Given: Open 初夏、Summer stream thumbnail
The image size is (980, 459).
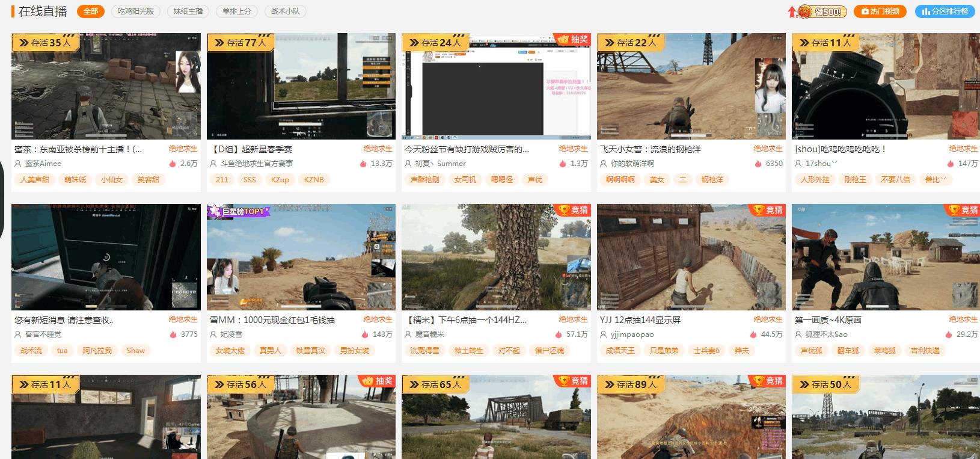Looking at the screenshot, I should [496, 87].
